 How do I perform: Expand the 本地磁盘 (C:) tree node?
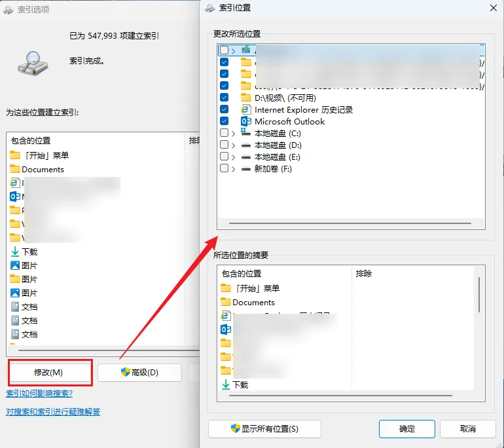pos(234,134)
